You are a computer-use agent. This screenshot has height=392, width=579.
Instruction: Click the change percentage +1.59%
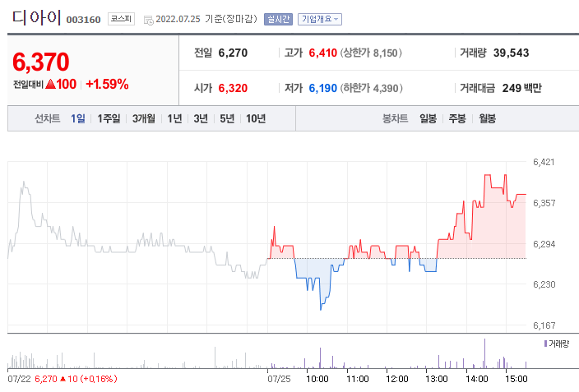click(x=107, y=84)
